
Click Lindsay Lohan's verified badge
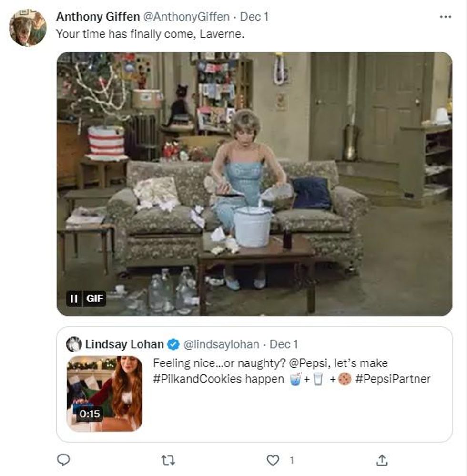(173, 344)
